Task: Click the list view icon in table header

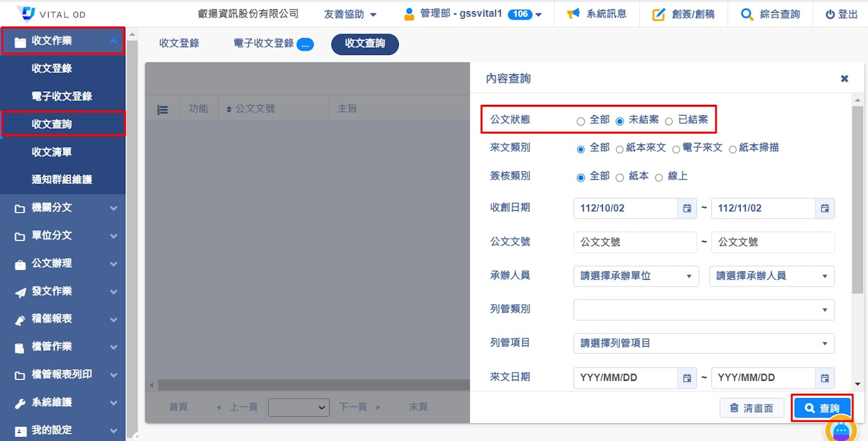Action: pos(162,110)
